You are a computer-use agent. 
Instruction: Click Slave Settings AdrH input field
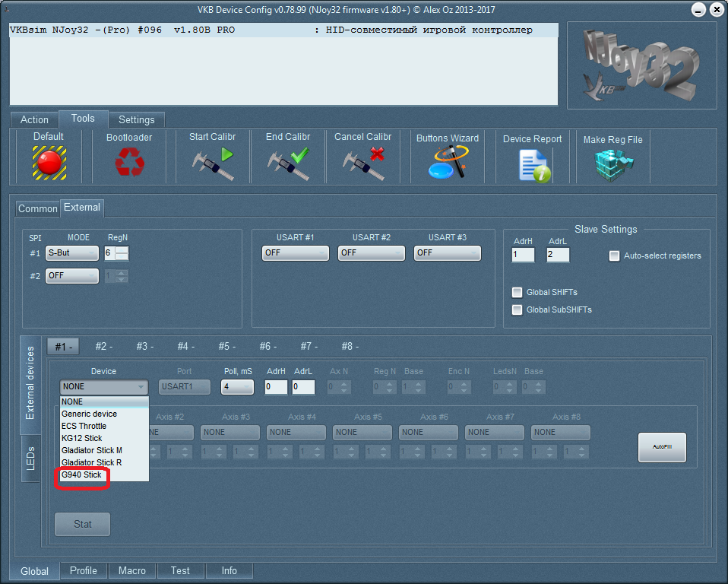(x=524, y=255)
